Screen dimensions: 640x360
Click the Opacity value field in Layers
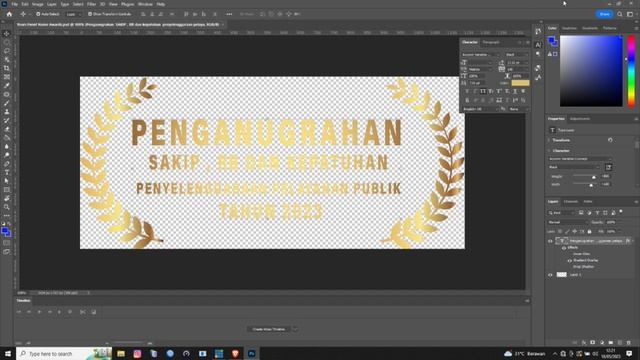[612, 222]
